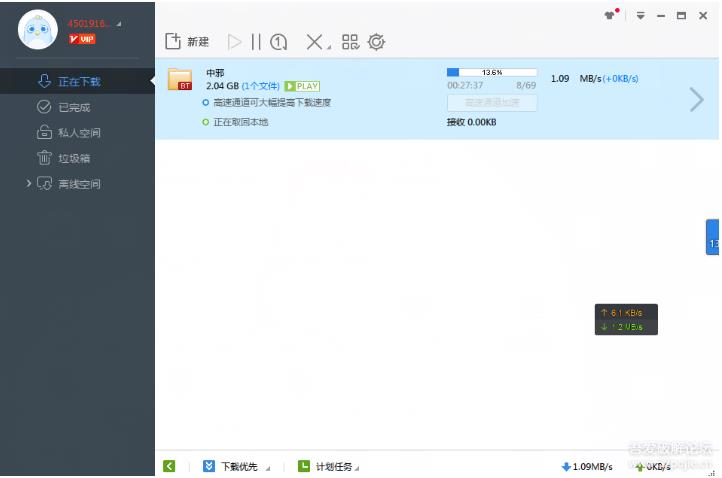Click the 8/69 sources count
Image resolution: width=722 pixels, height=478 pixels.
click(526, 85)
